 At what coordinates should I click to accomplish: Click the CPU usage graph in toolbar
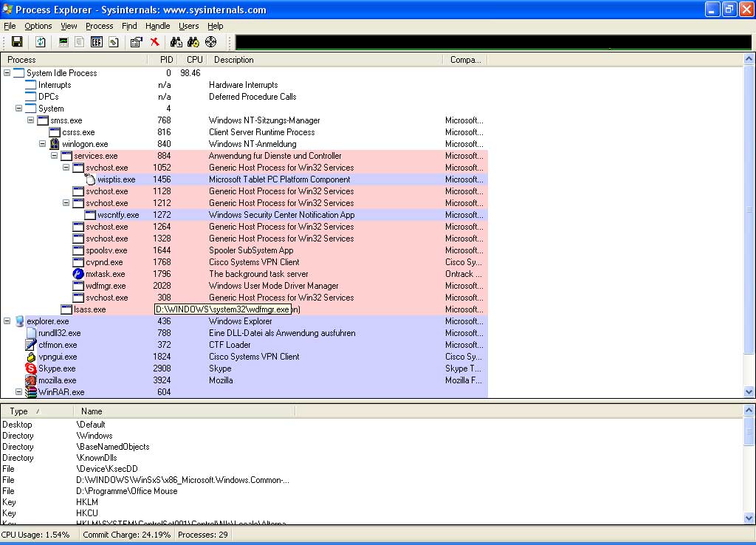pyautogui.click(x=493, y=42)
